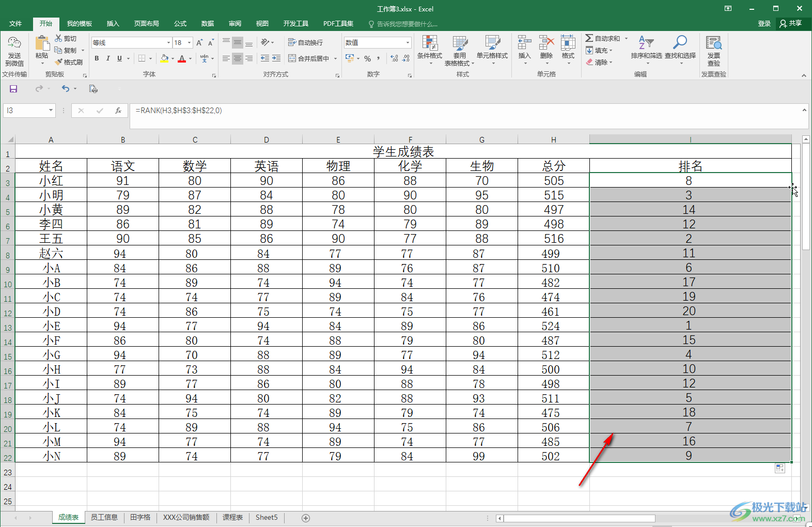Viewport: 812px width, 527px height.
Task: Click the text orientation icon
Action: point(266,42)
